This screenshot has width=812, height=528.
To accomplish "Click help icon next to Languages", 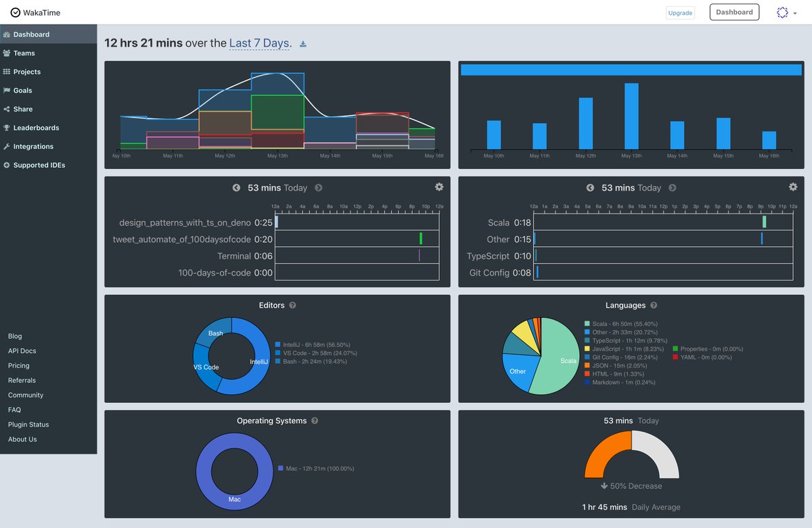I will click(654, 306).
